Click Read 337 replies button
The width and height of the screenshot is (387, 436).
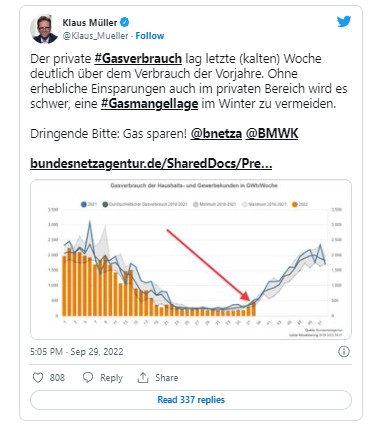191,400
